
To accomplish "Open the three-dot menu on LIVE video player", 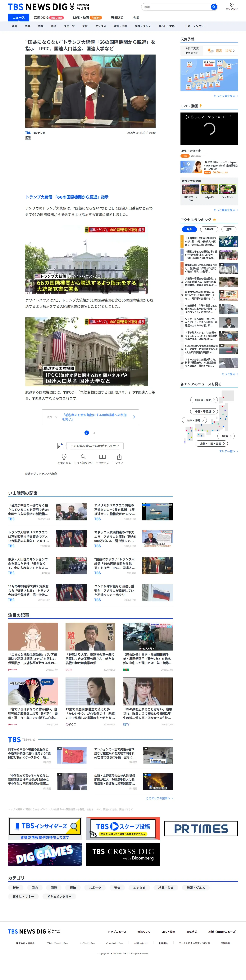I will tap(231, 117).
